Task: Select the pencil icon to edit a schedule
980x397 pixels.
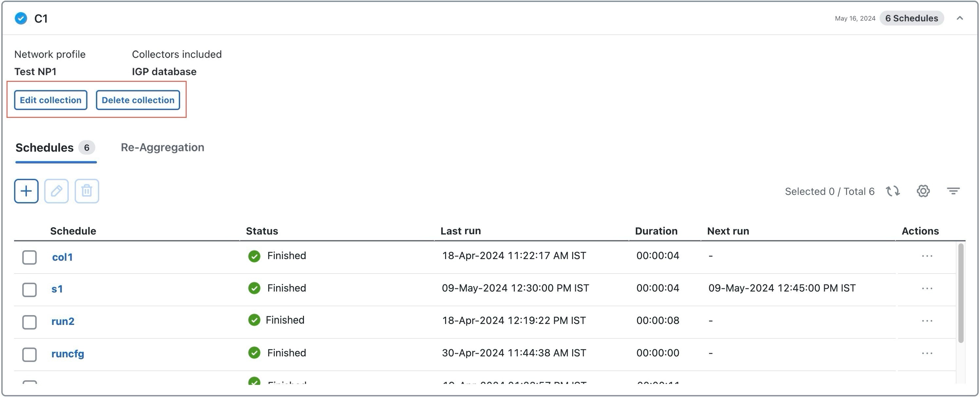Action: point(56,191)
